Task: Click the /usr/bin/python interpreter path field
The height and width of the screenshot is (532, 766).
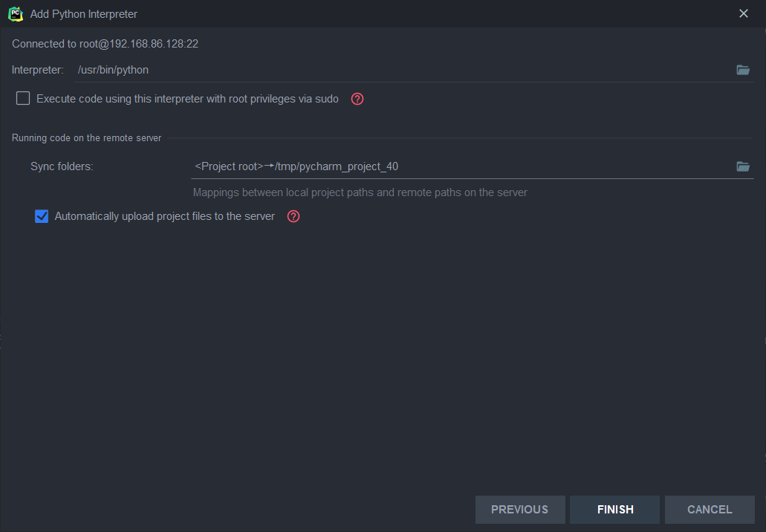Action: pos(401,70)
